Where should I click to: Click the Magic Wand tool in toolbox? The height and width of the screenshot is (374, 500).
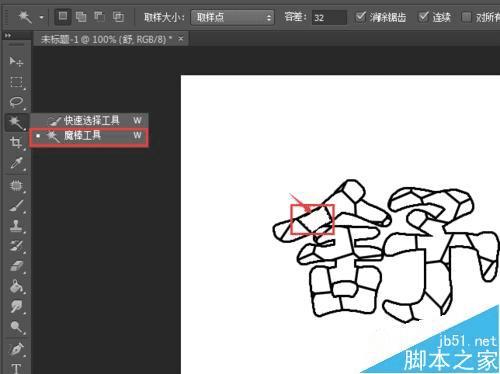pyautogui.click(x=16, y=122)
